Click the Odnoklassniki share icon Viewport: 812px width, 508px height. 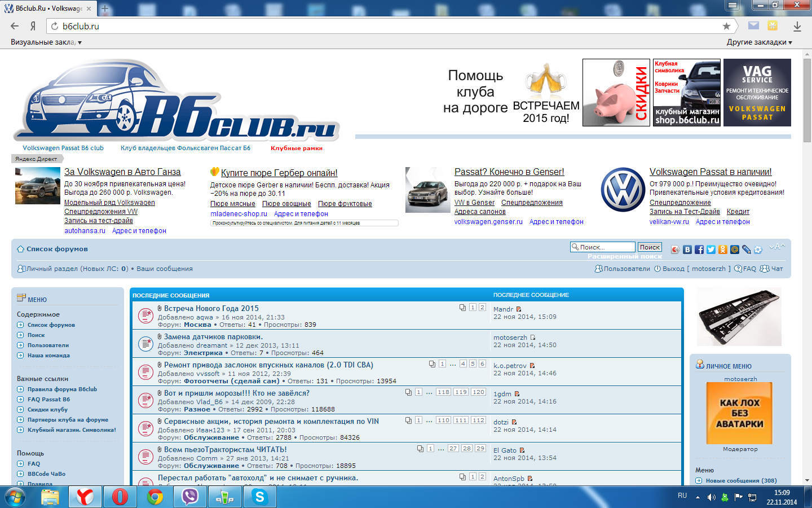click(722, 249)
